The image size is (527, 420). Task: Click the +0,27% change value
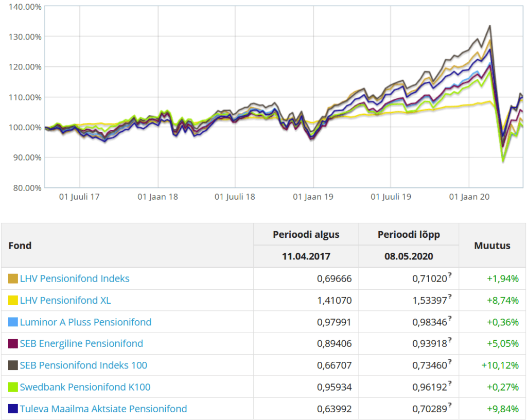coord(503,387)
